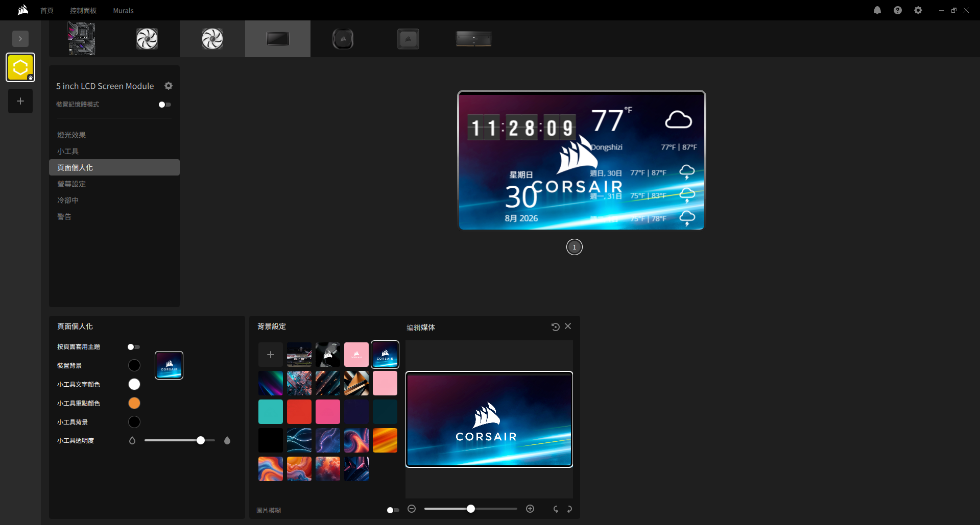This screenshot has width=980, height=525.
Task: Select the rounded cooler pump device icon
Action: [x=343, y=39]
